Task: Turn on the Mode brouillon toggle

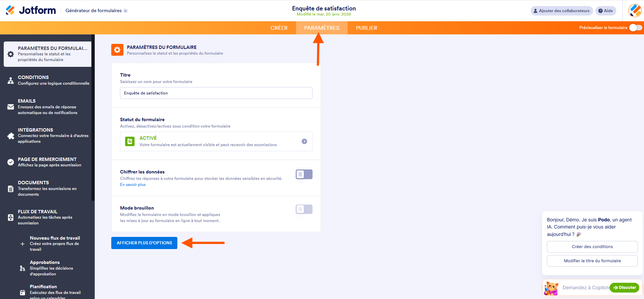Action: pos(304,209)
